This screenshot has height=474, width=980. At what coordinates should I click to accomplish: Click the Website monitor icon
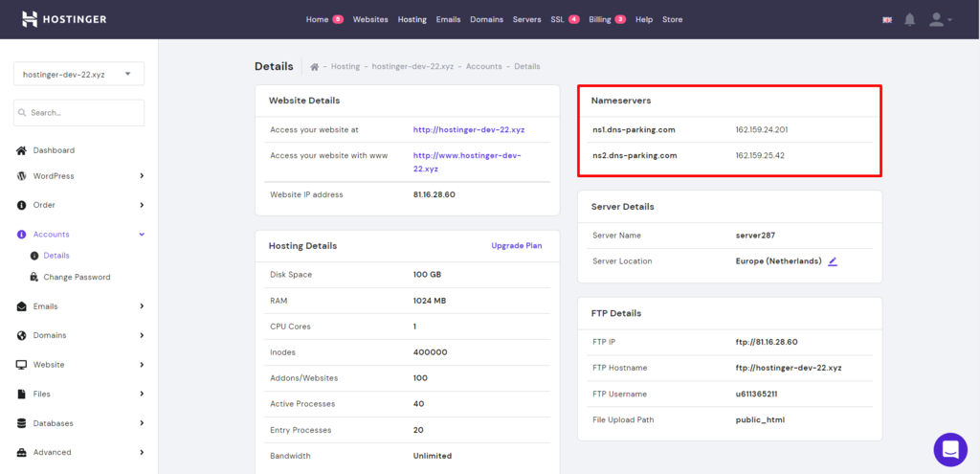click(21, 365)
